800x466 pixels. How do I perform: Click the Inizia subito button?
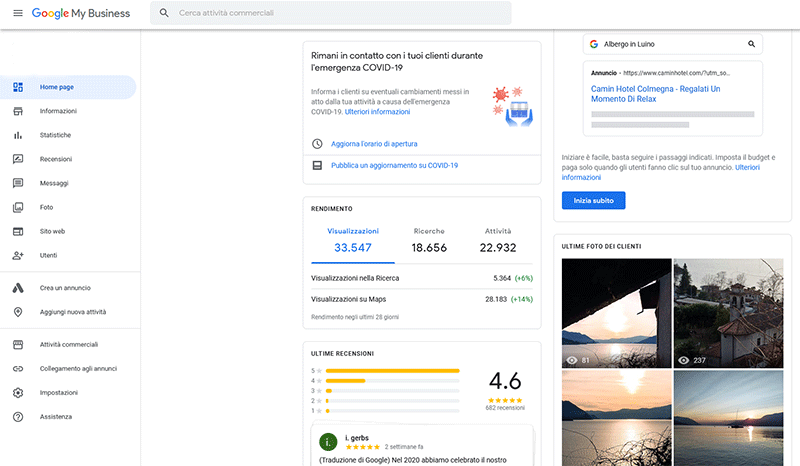click(x=593, y=201)
